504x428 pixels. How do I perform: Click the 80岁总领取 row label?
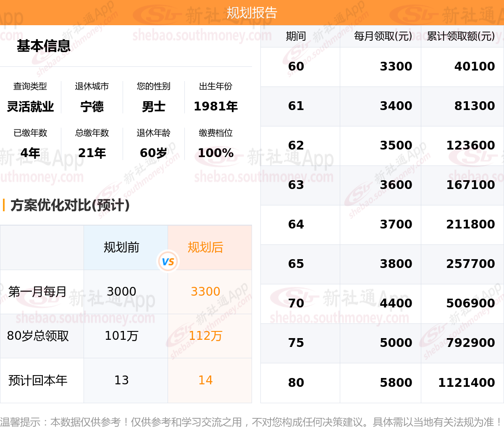tap(38, 336)
